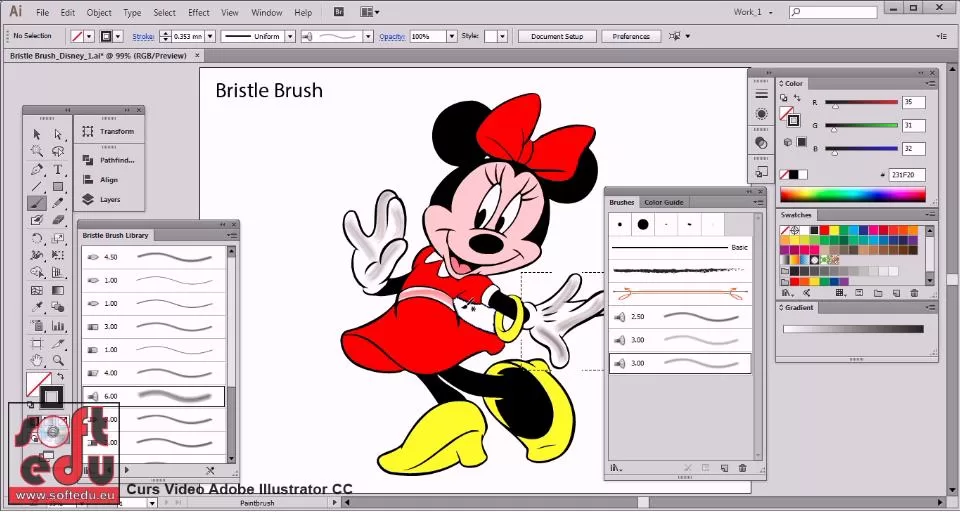Viewport: 960px width, 512px height.
Task: Open the Transform panel
Action: 109,132
